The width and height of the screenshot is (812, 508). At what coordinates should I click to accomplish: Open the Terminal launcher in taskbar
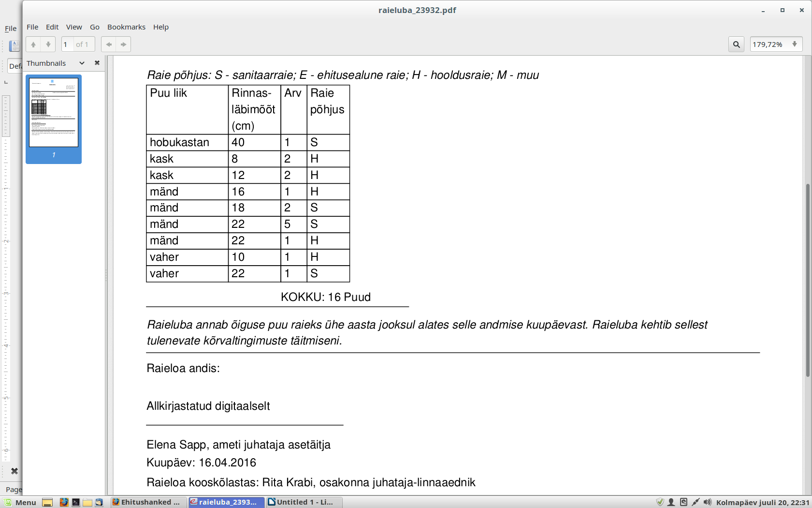coord(76,502)
